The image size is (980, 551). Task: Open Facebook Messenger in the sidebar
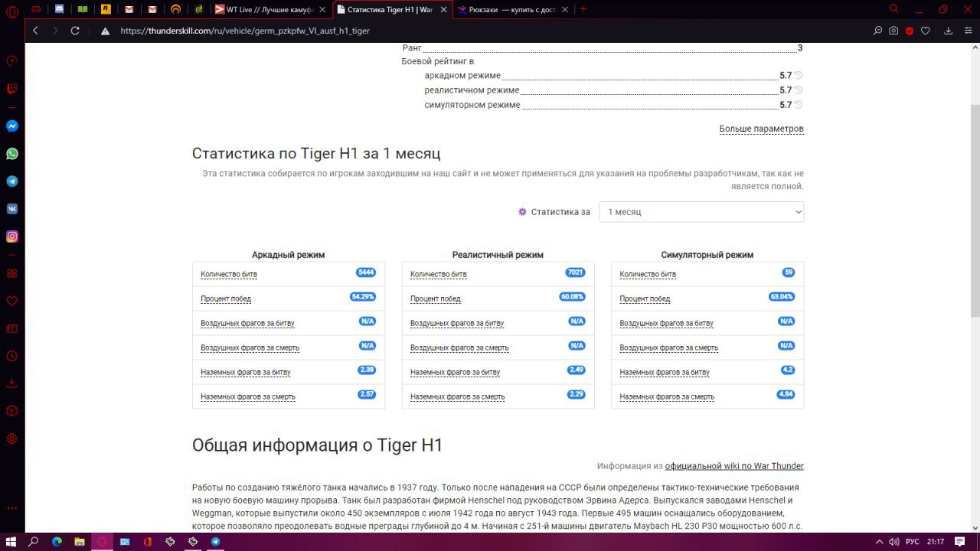tap(12, 126)
